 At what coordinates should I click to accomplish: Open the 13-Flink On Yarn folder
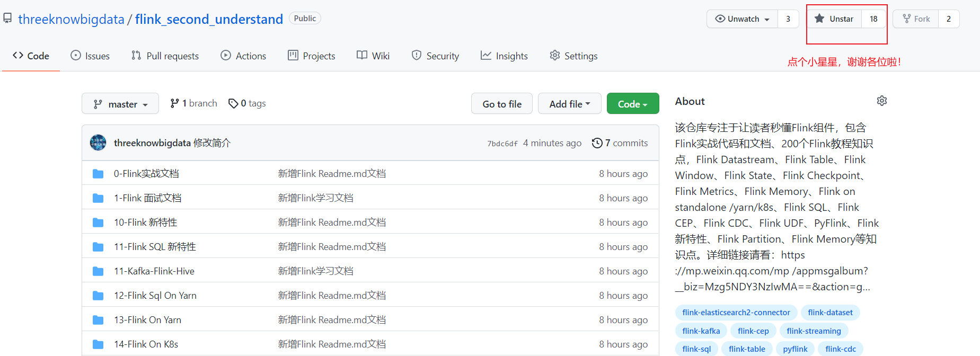point(147,320)
